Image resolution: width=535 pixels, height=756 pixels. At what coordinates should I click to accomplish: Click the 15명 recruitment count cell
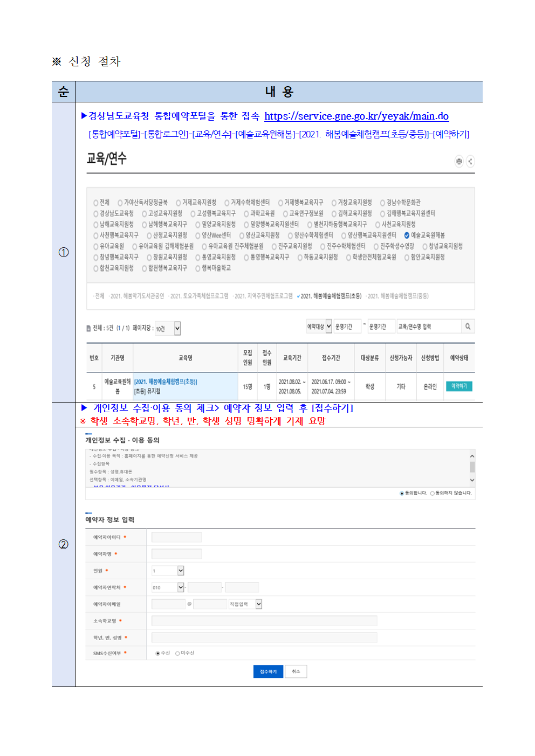pos(248,387)
